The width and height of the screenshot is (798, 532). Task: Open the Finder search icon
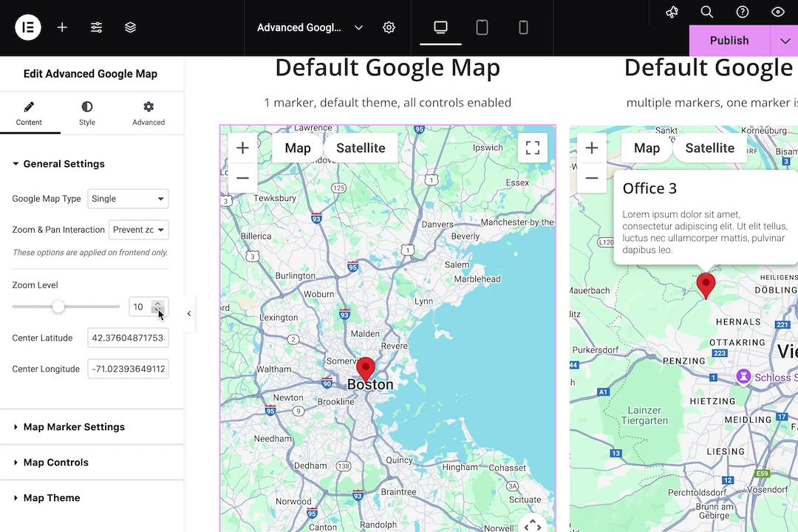(707, 13)
